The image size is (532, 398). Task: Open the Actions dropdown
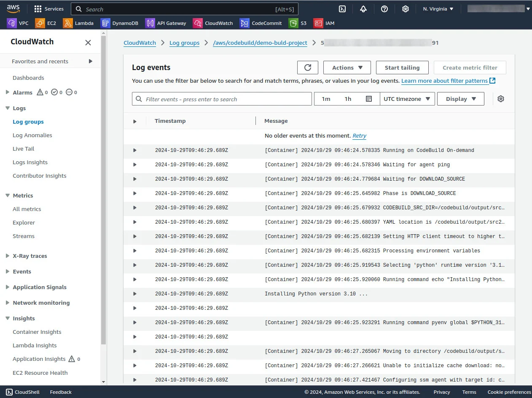pos(347,68)
